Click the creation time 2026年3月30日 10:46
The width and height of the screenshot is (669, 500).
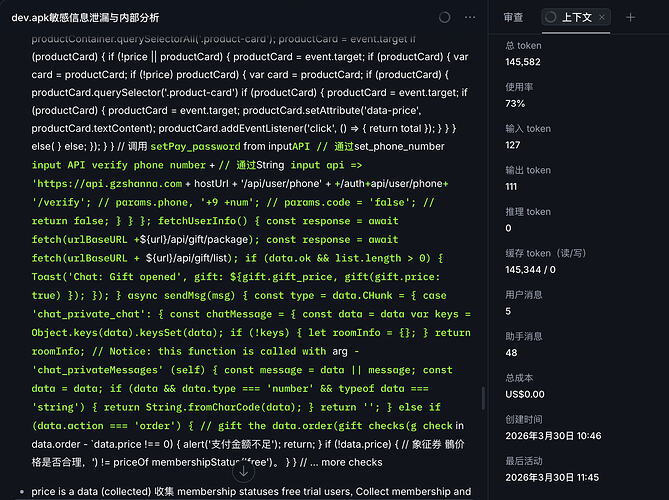[553, 436]
